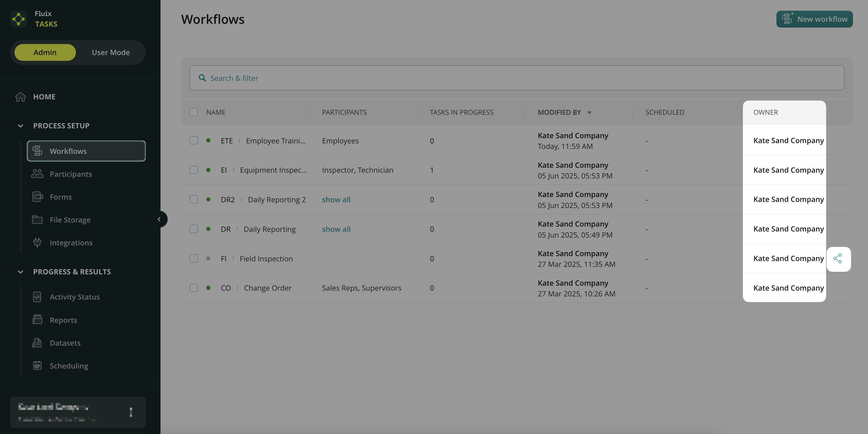Open the Activity Status page
This screenshot has height=434, width=868.
tap(74, 297)
